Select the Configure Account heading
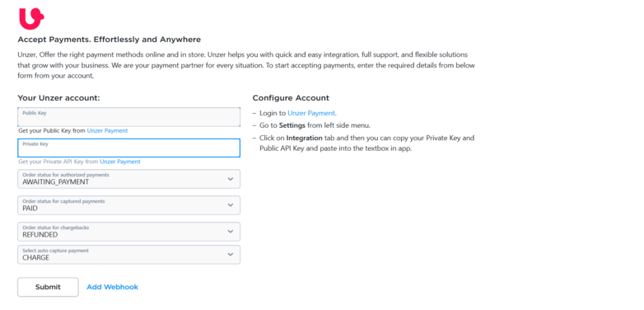644x310 pixels. pyautogui.click(x=291, y=98)
